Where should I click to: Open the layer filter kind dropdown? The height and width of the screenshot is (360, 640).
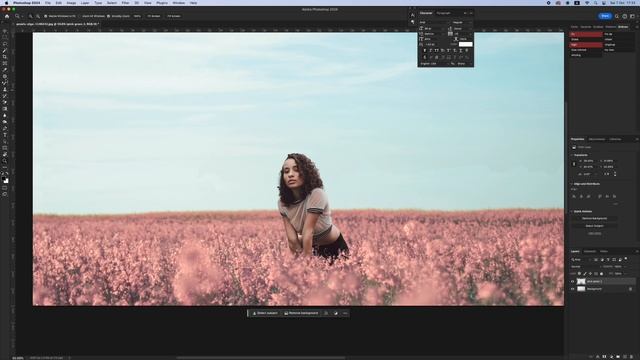pos(581,260)
